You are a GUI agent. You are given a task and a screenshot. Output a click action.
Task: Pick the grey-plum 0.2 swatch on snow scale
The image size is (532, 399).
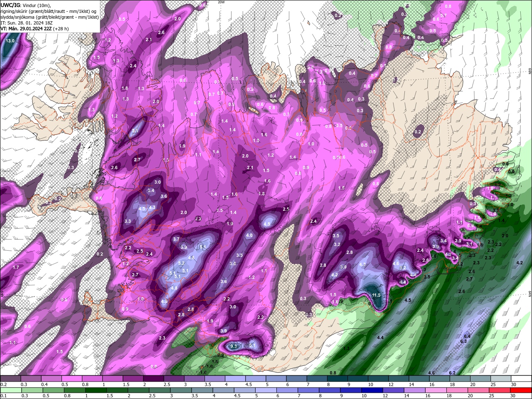(10, 379)
